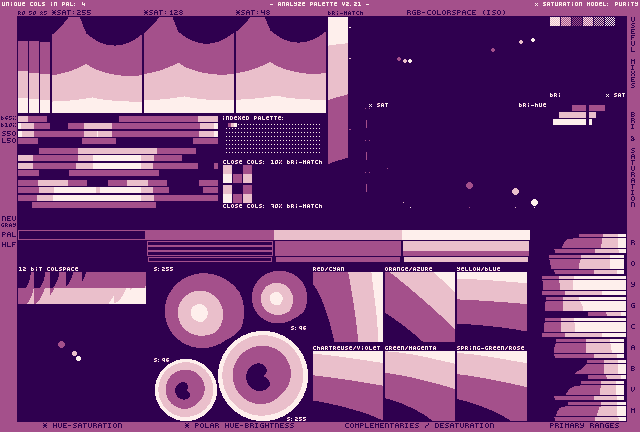This screenshot has height=432, width=640.
Task: Click the Chartreuse/Violet complementary chart
Action: click(348, 386)
